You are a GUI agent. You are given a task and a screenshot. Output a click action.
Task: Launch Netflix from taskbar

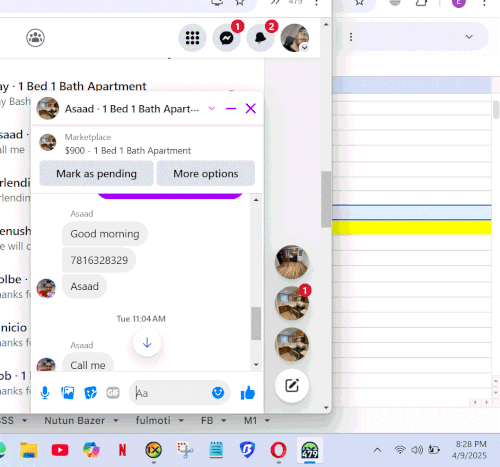pyautogui.click(x=122, y=450)
